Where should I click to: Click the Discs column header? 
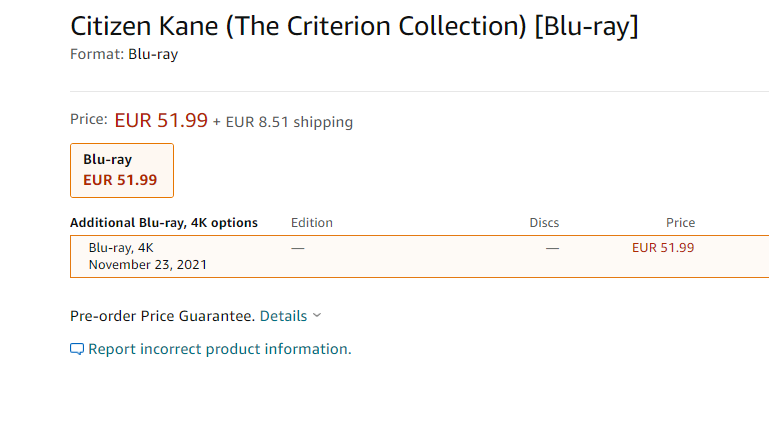(544, 223)
